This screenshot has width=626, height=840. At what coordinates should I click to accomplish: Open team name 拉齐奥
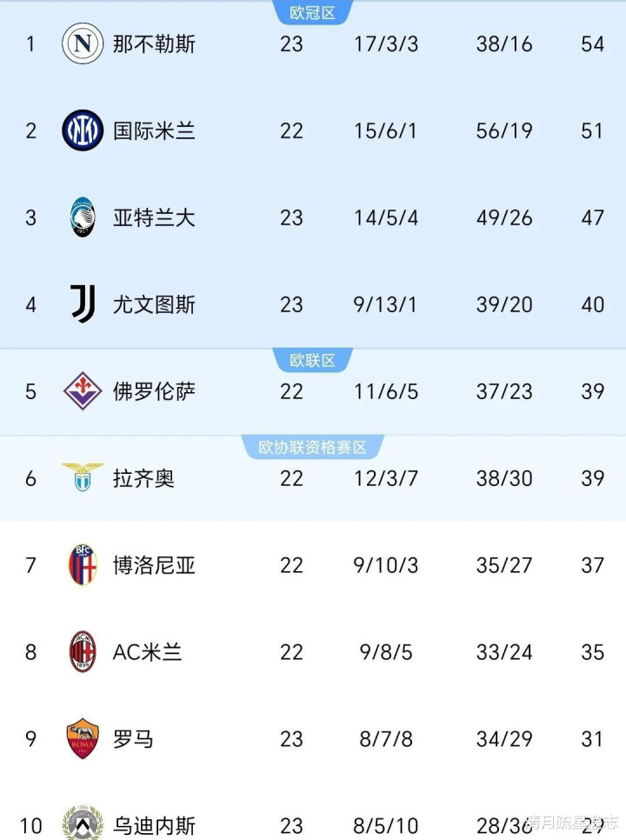(143, 478)
